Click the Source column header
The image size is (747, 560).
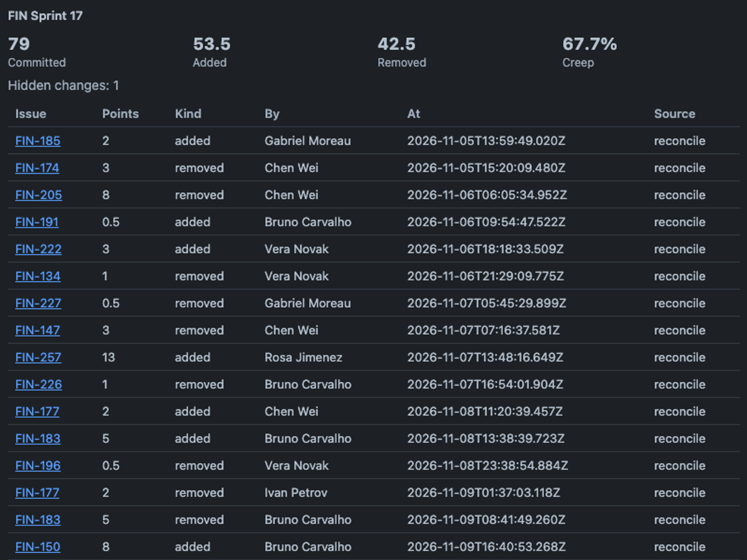[x=675, y=114]
